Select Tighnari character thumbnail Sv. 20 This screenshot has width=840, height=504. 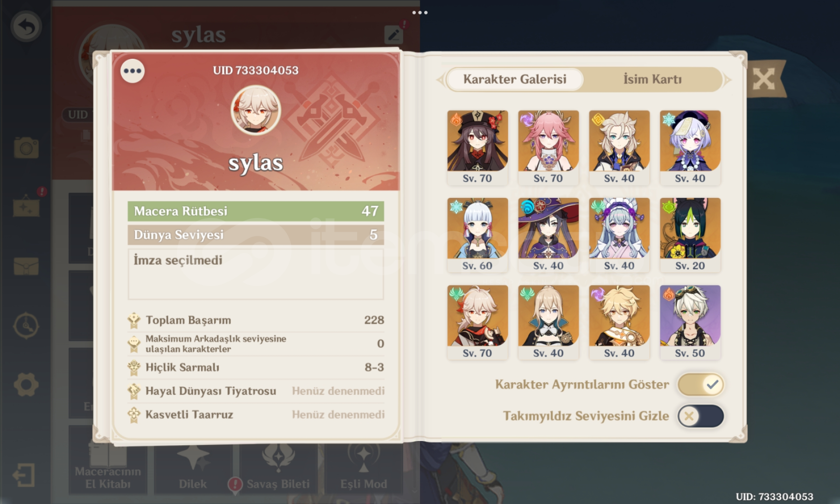690,235
